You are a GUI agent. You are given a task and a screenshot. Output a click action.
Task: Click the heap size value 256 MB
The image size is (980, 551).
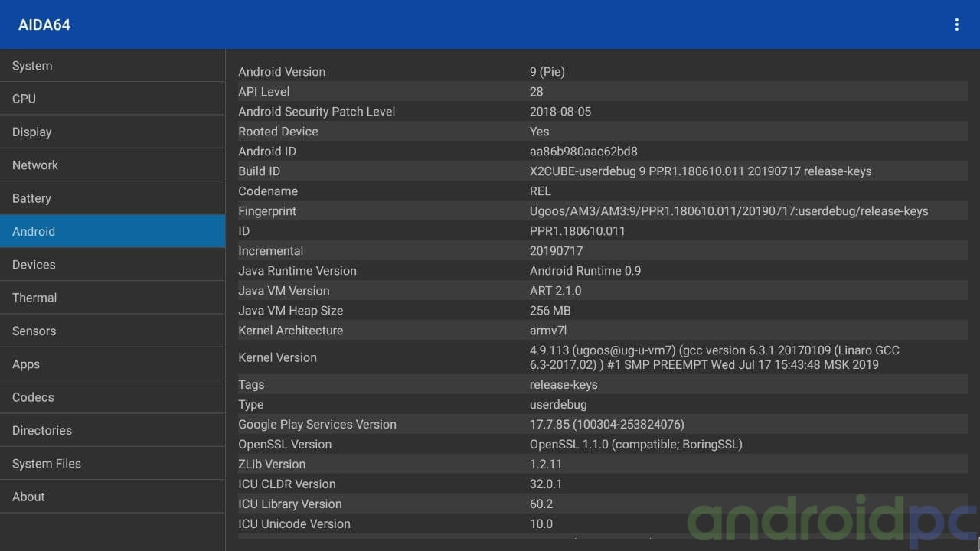point(550,311)
